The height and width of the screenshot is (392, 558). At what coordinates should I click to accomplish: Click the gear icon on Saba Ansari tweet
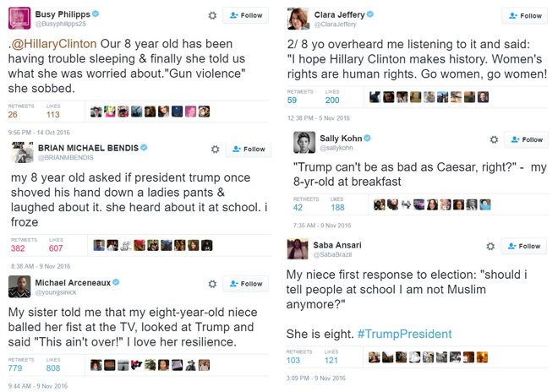pyautogui.click(x=490, y=246)
